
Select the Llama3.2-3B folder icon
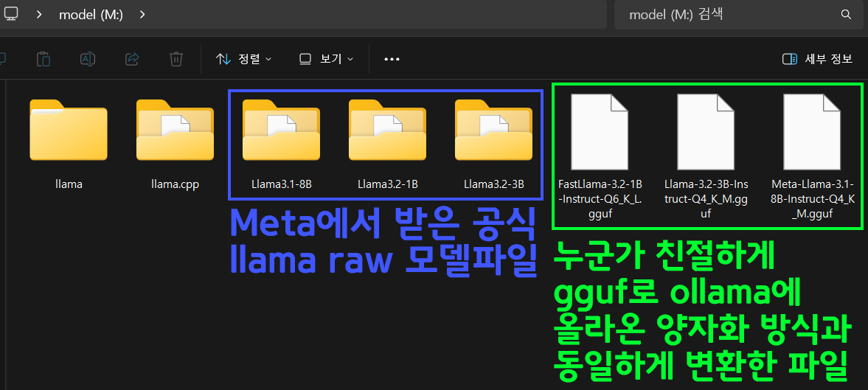pos(494,130)
